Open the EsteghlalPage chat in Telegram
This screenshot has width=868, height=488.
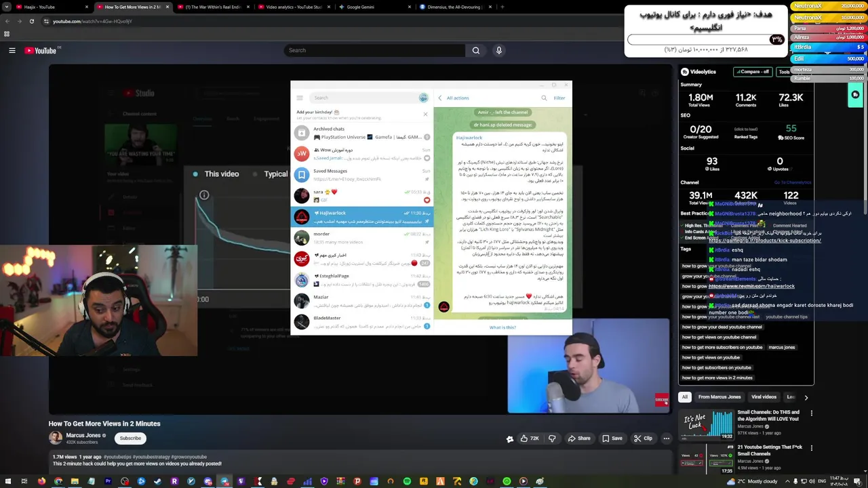361,279
